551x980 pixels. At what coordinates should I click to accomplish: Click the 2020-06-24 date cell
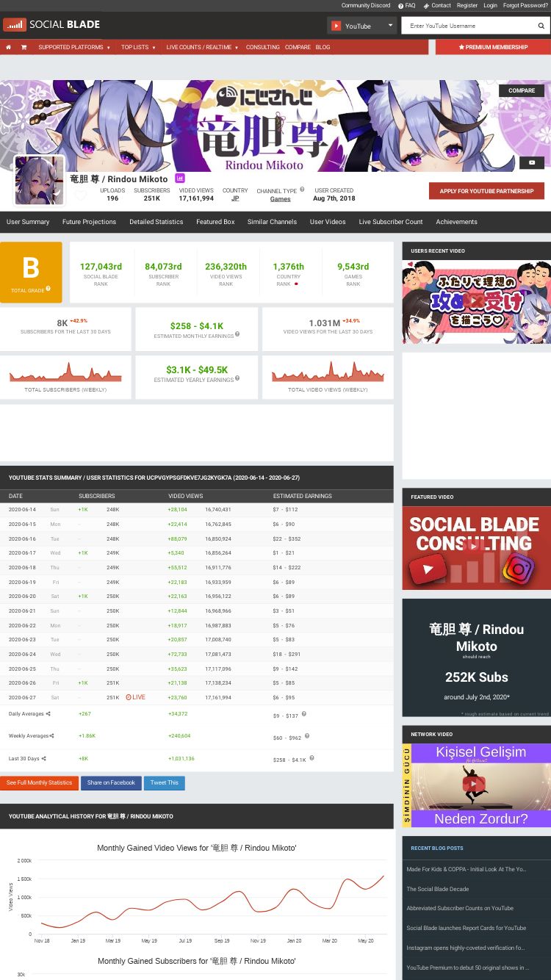tap(22, 654)
